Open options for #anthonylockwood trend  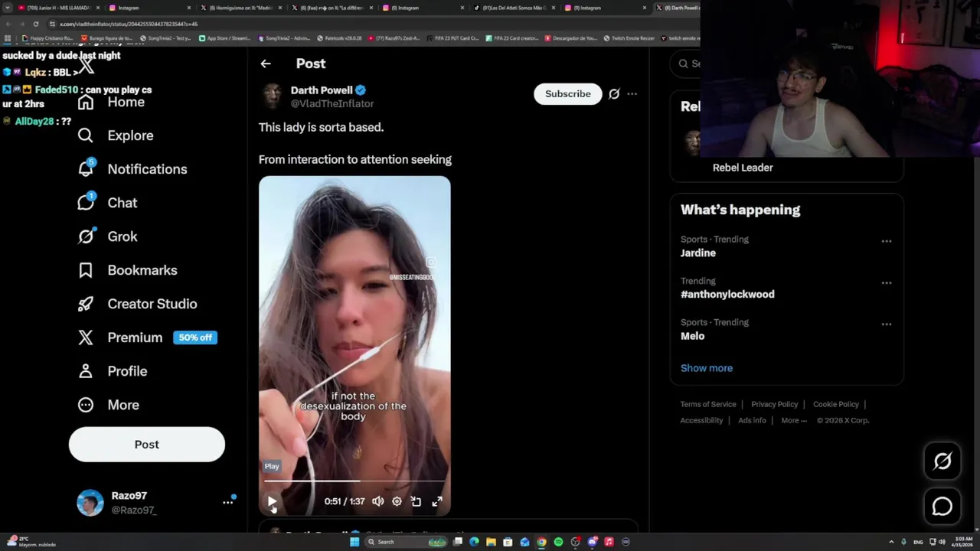pos(887,282)
